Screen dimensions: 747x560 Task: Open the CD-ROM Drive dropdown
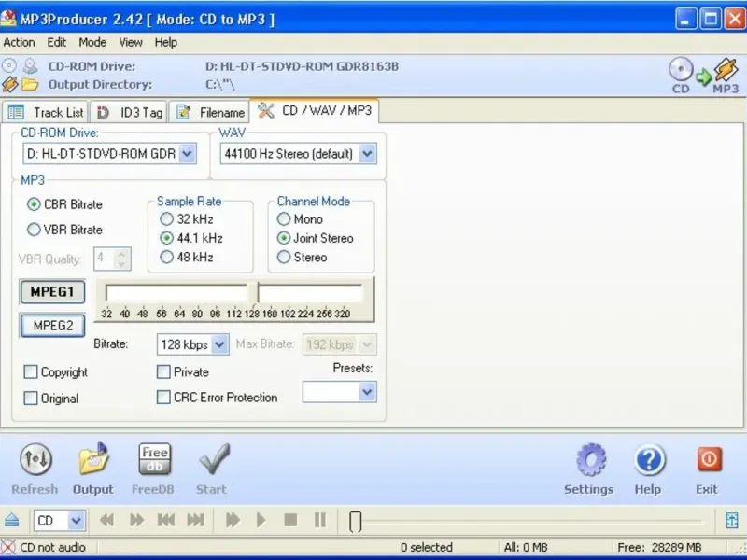188,153
